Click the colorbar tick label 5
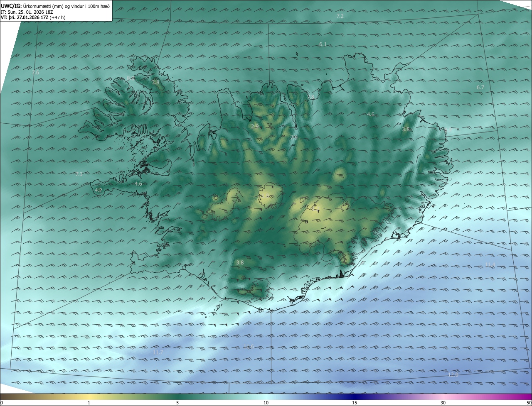The image size is (532, 406). (x=177, y=403)
